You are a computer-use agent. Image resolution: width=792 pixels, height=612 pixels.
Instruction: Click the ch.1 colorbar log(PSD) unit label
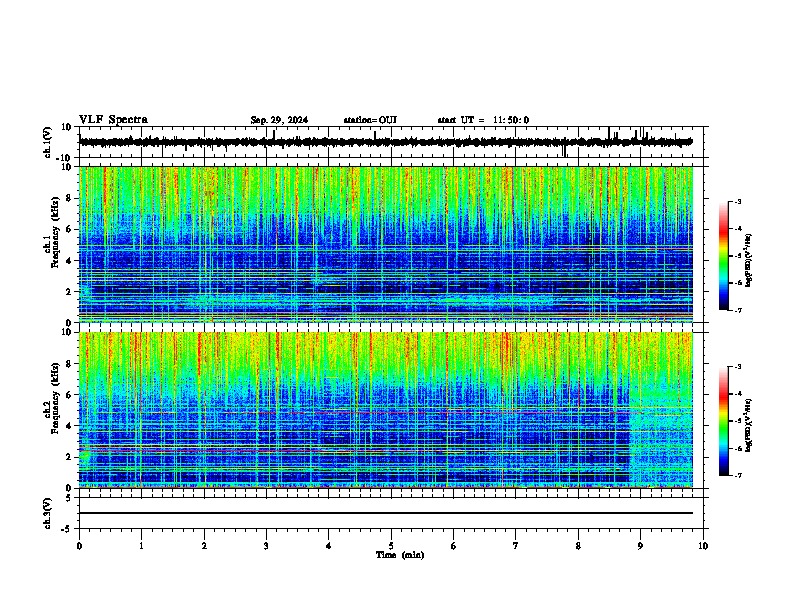point(749,261)
